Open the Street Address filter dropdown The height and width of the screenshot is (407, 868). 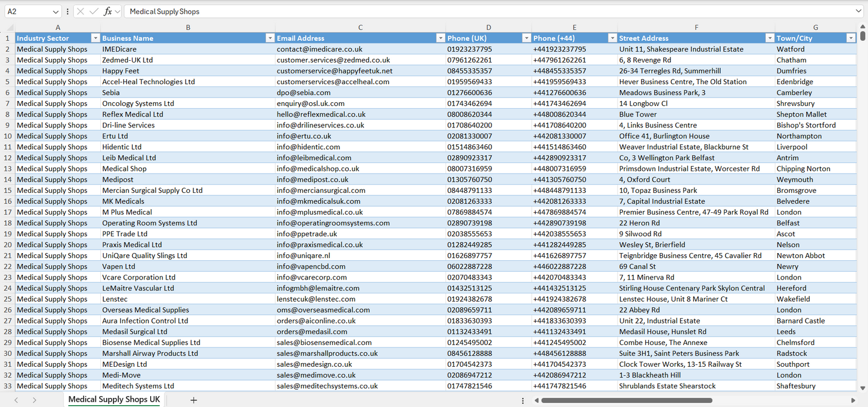(x=769, y=38)
